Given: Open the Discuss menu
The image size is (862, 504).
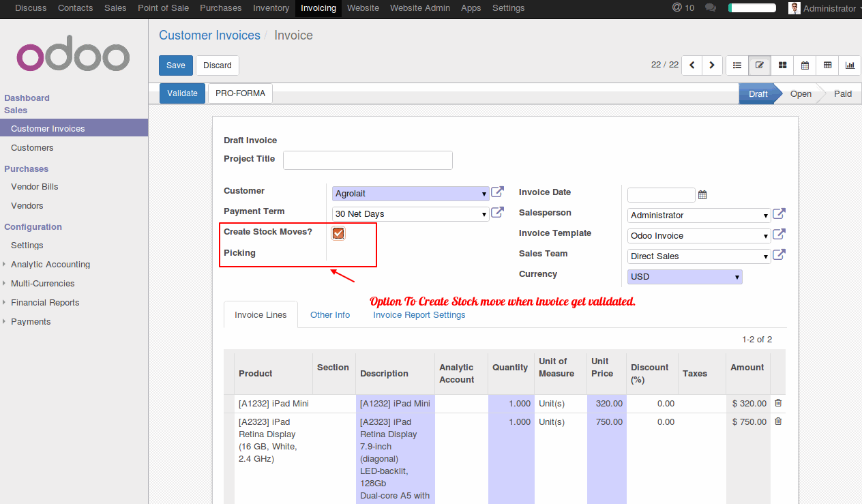Looking at the screenshot, I should [x=31, y=8].
